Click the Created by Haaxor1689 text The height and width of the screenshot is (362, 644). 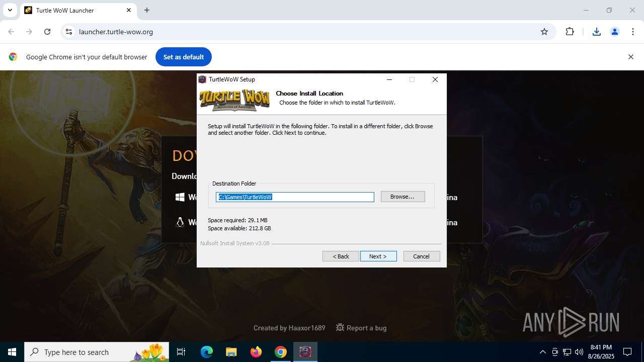tap(289, 328)
